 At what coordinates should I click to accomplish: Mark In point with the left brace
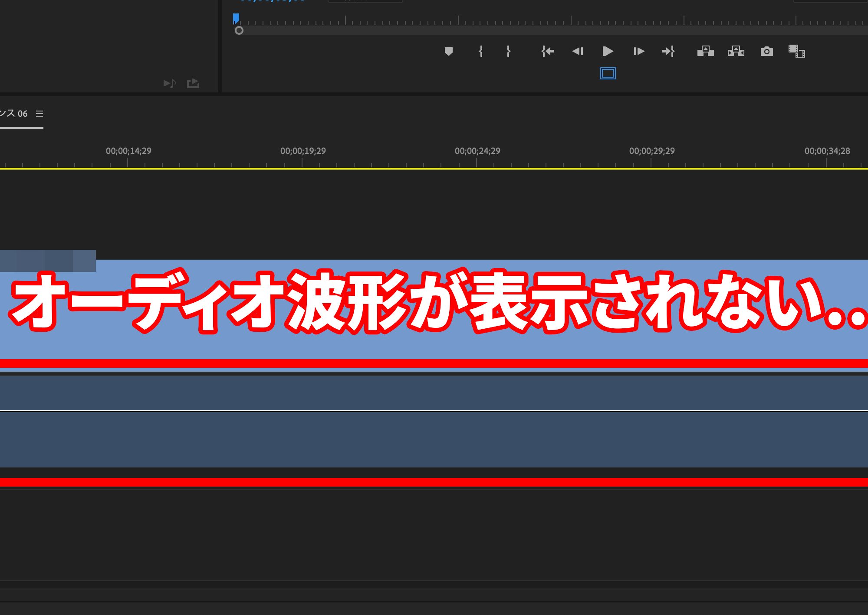coord(480,52)
